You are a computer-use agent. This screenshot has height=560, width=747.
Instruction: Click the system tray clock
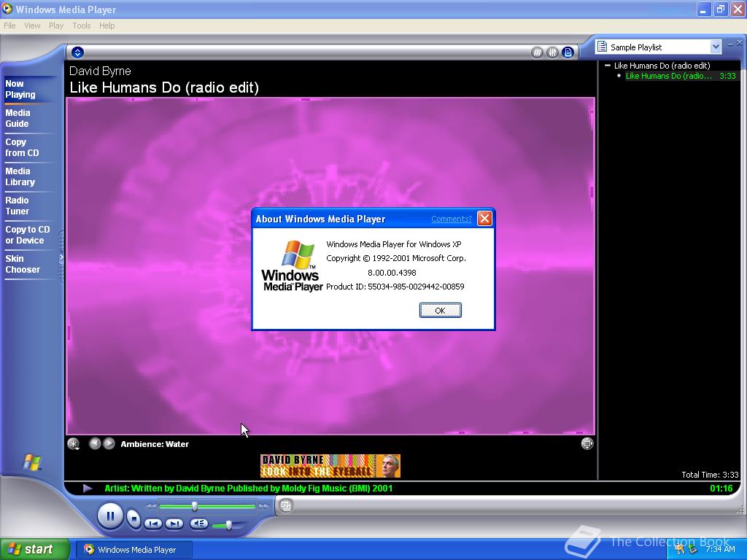pyautogui.click(x=720, y=549)
